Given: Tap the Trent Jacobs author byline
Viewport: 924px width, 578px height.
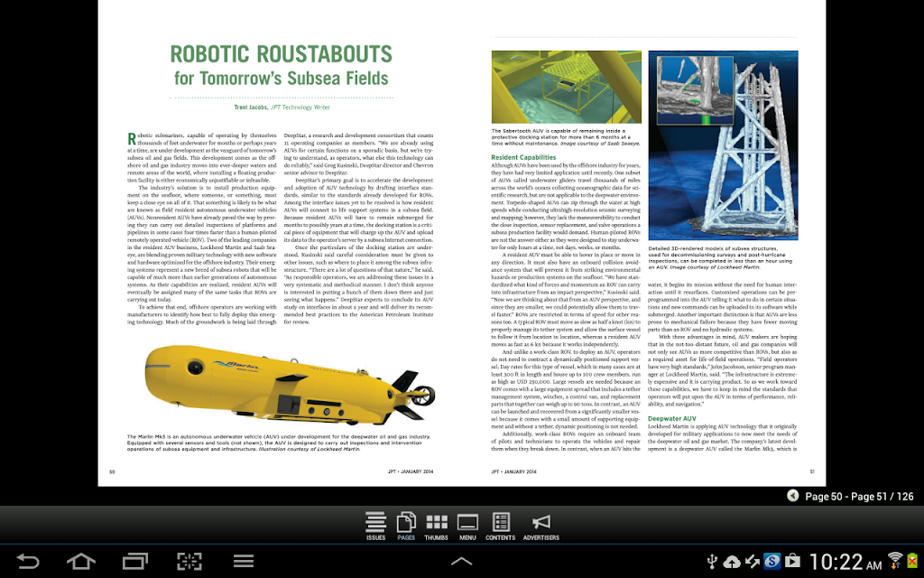Looking at the screenshot, I should [282, 107].
